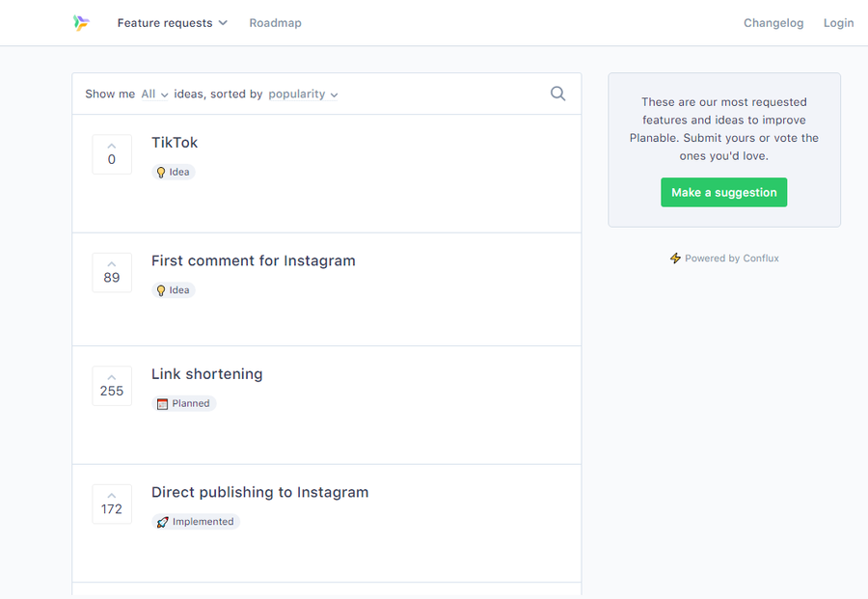
Task: Click the Idea tag text under First comment
Action: coord(179,290)
